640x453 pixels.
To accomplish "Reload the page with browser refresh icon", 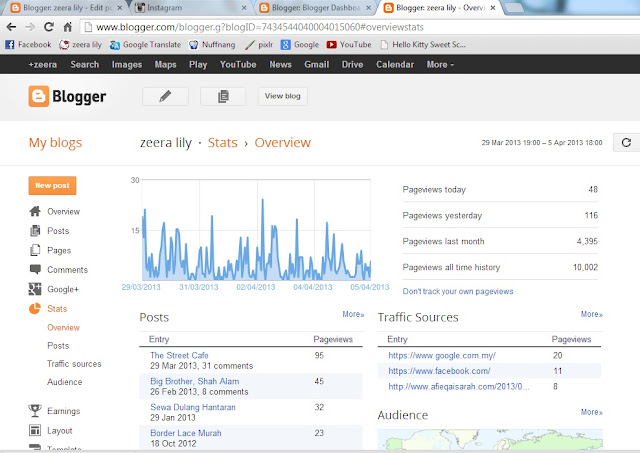I will [x=49, y=27].
